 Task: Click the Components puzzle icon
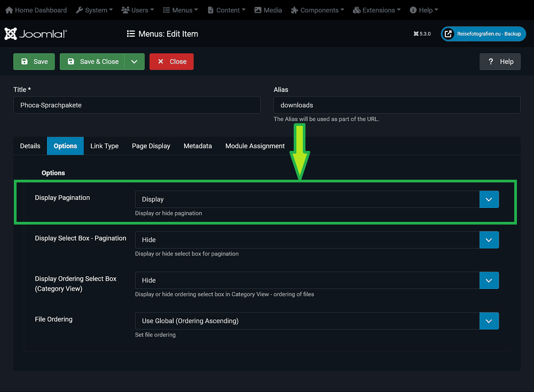(295, 10)
